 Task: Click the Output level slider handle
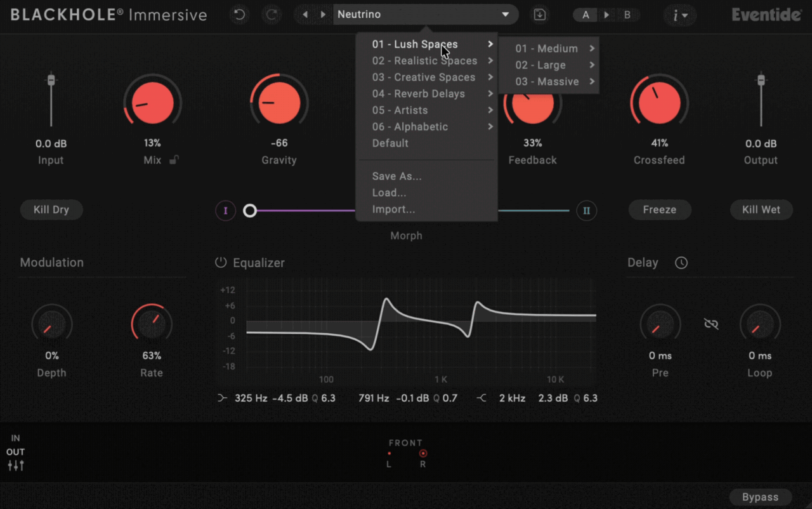tap(761, 80)
